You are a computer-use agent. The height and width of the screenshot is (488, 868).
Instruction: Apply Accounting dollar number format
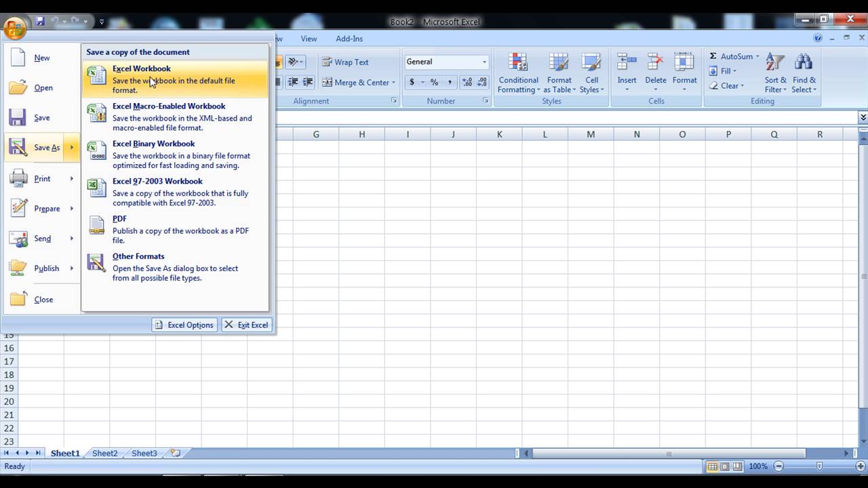[412, 82]
